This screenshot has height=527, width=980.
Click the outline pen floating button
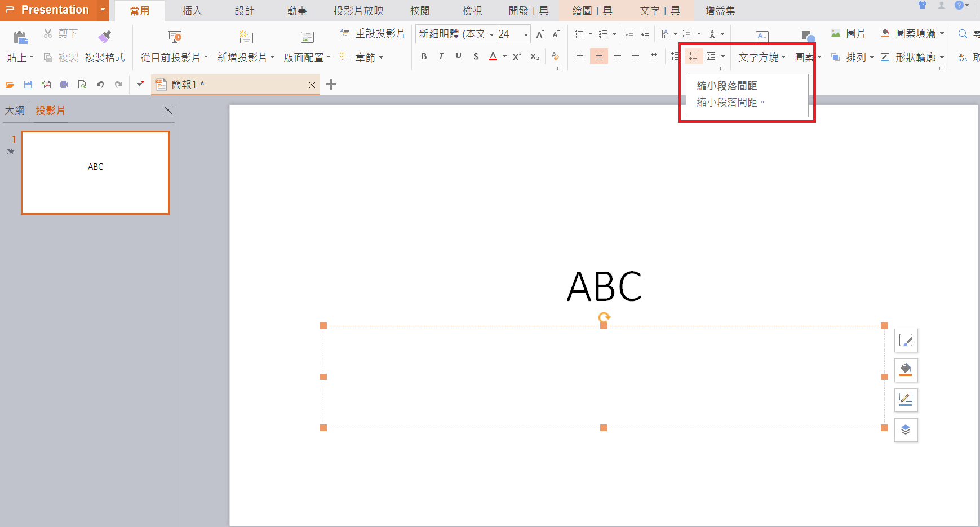pos(906,400)
